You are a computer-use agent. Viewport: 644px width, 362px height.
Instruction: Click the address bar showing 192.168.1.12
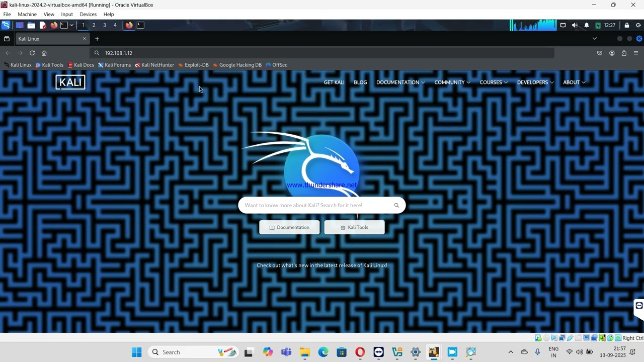pos(322,53)
